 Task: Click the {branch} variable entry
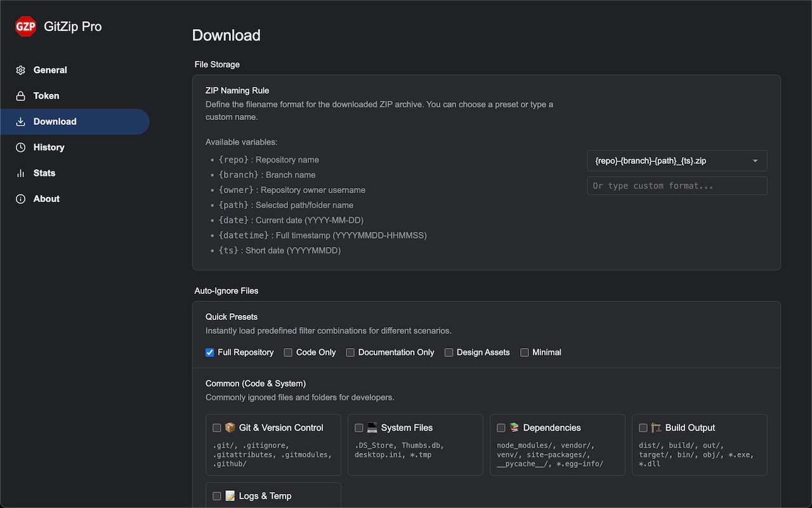click(267, 175)
